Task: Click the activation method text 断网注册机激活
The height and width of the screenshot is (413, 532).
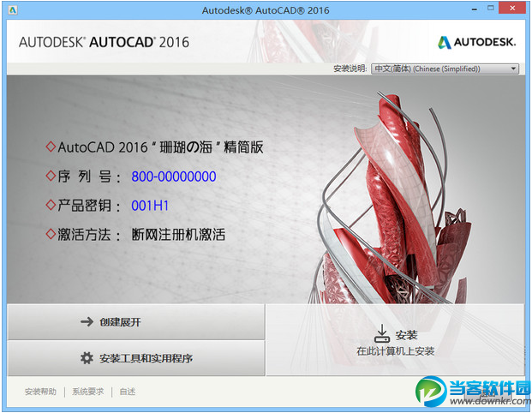Action: pyautogui.click(x=178, y=235)
